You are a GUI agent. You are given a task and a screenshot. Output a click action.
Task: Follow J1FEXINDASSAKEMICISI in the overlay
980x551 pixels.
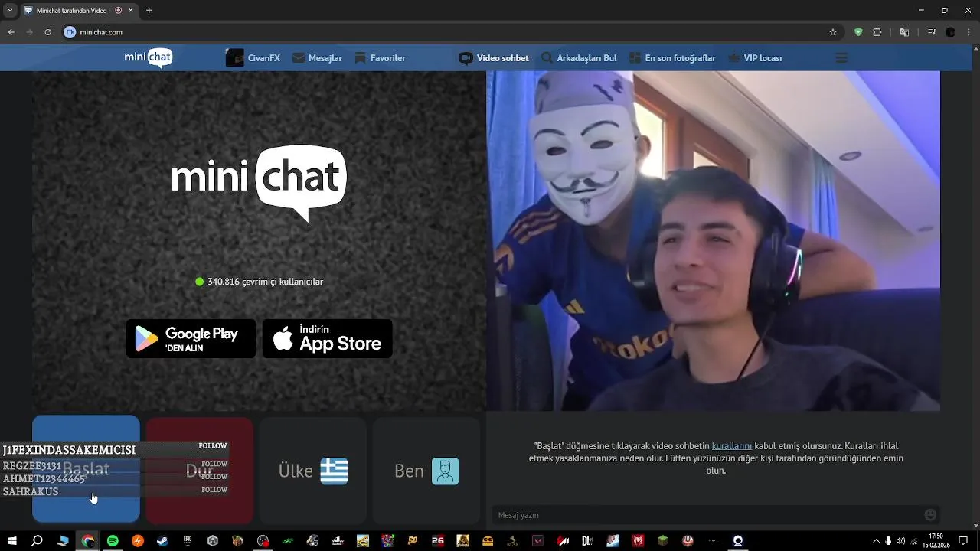coord(213,445)
